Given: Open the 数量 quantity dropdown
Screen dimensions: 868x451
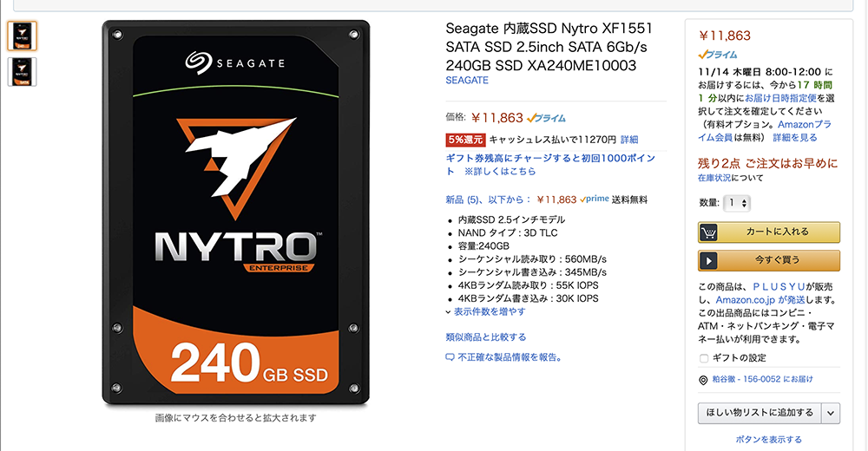Looking at the screenshot, I should (x=737, y=203).
